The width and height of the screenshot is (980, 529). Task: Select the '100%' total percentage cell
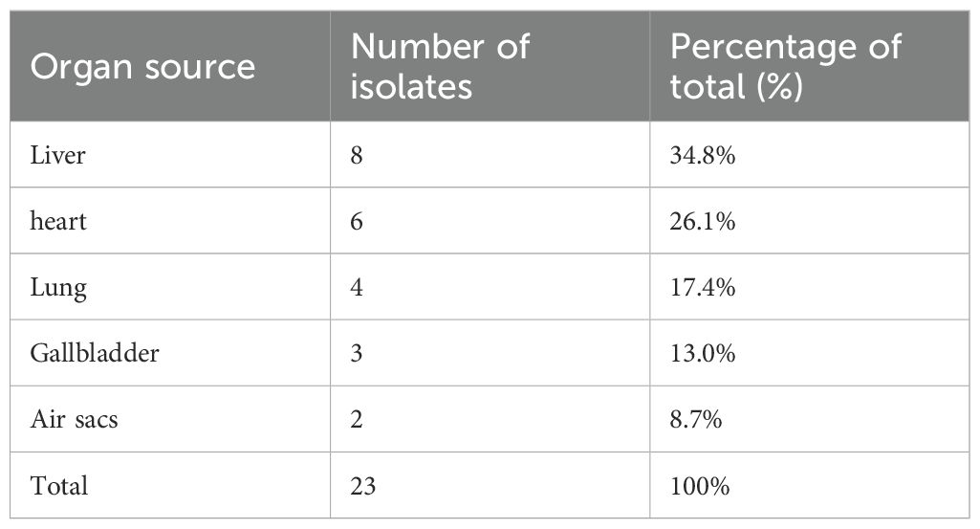point(700,485)
